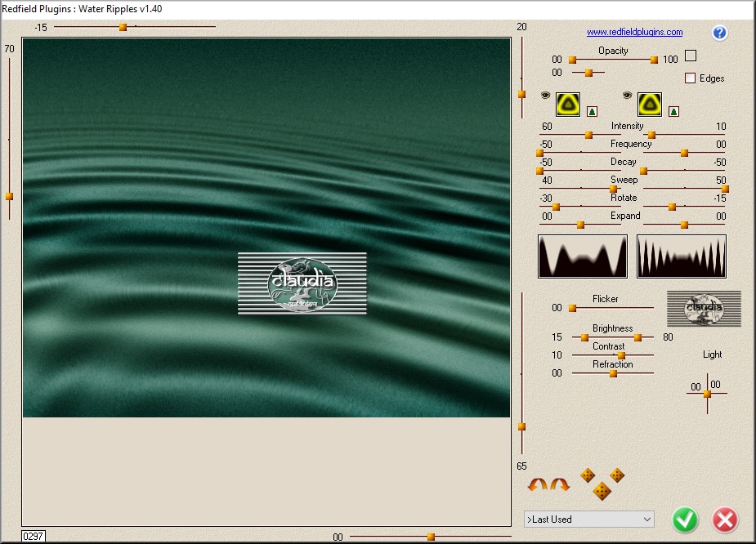
Task: Apply effect with green checkmark button
Action: point(685,520)
